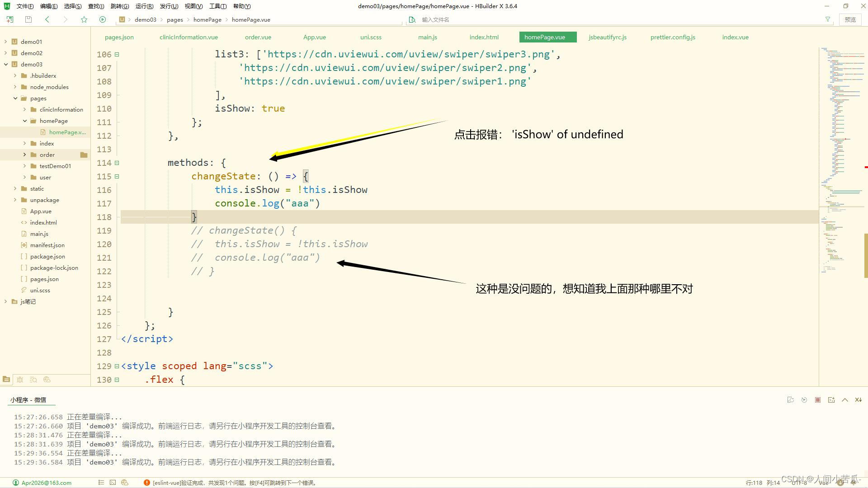Click the bookmark star icon
Viewport: 868px width, 488px height.
(84, 19)
